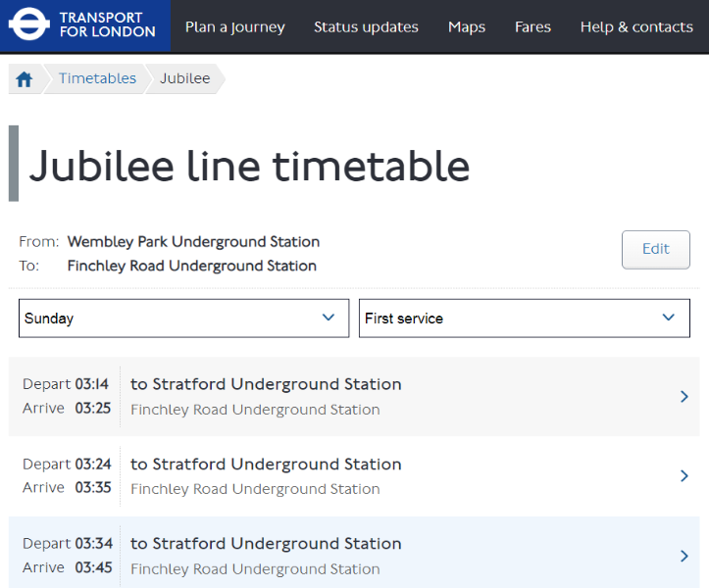Click the Timetables breadcrumb link
The image size is (709, 588).
(97, 78)
